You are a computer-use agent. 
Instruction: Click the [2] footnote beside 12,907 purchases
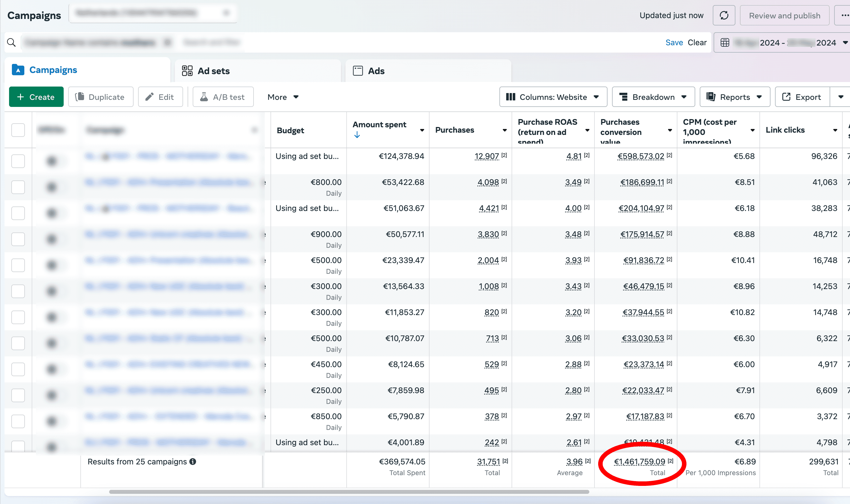(504, 155)
